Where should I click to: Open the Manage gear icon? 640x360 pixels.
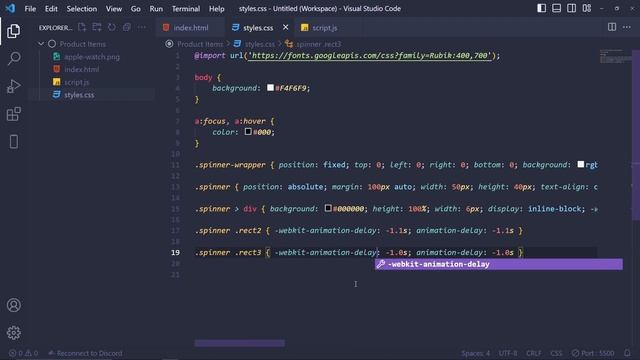[13, 333]
